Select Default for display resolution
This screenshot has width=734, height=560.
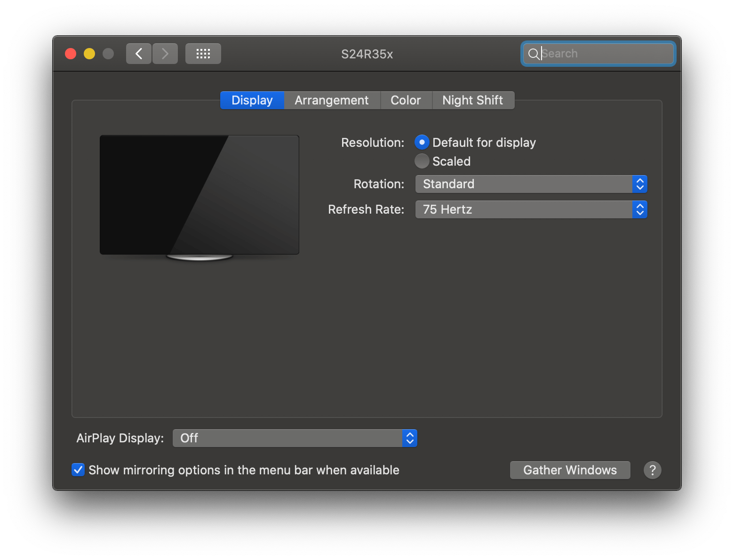pos(422,142)
